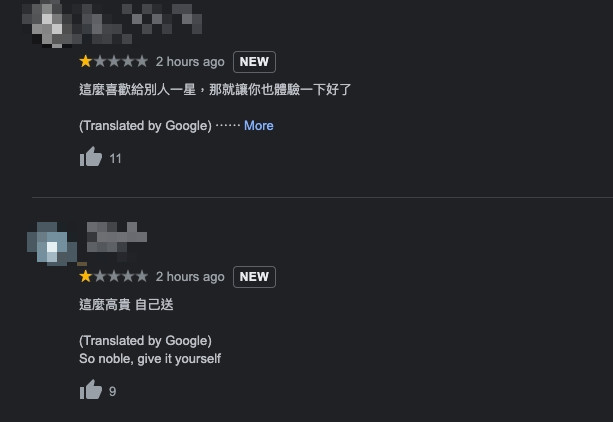The image size is (613, 422).
Task: Open the second reviewer's profile avatar
Action: (x=53, y=244)
